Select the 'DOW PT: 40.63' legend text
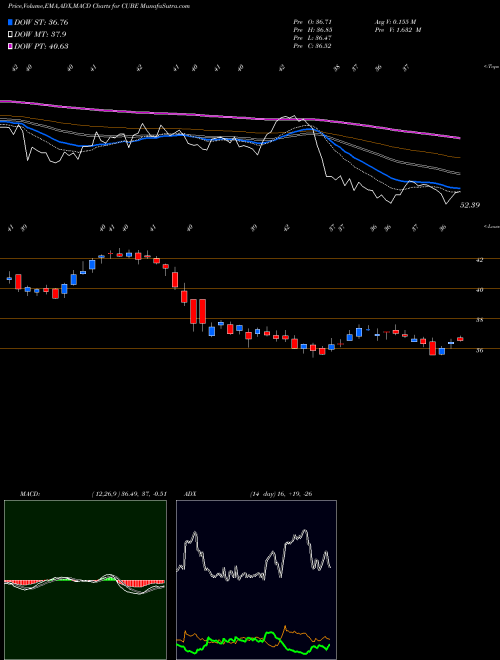This screenshot has height=660, width=500. click(41, 46)
